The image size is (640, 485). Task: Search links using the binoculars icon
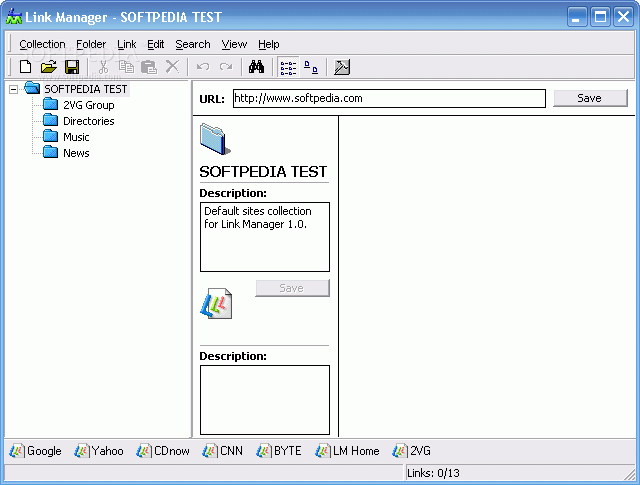pos(256,67)
